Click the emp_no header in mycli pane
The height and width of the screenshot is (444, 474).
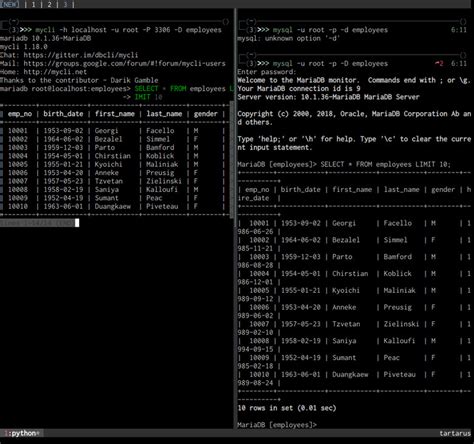(20, 114)
